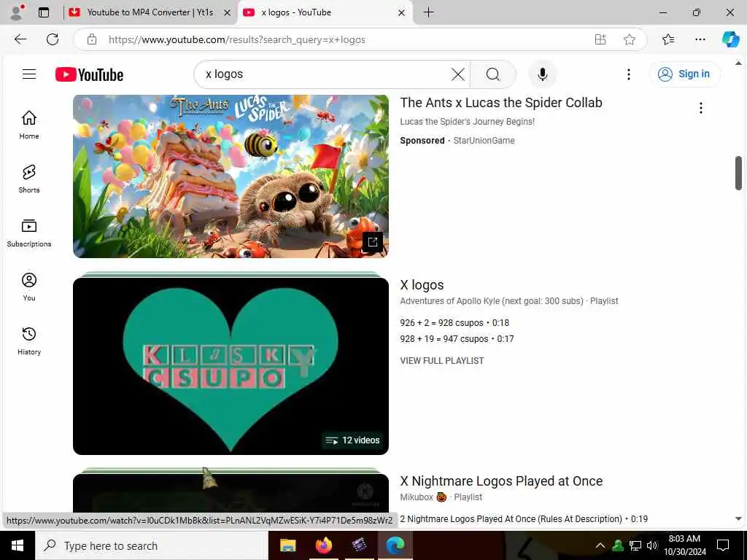Click the scrollbar up arrow

738,63
